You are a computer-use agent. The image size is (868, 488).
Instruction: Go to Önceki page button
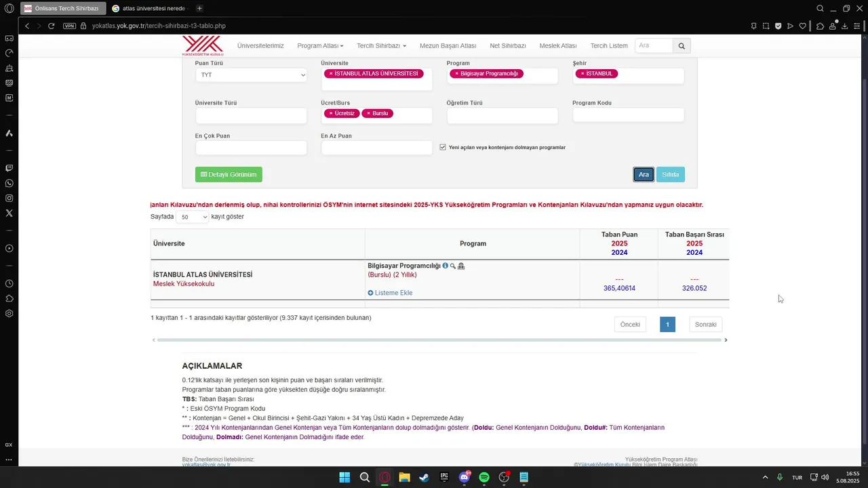click(x=630, y=324)
